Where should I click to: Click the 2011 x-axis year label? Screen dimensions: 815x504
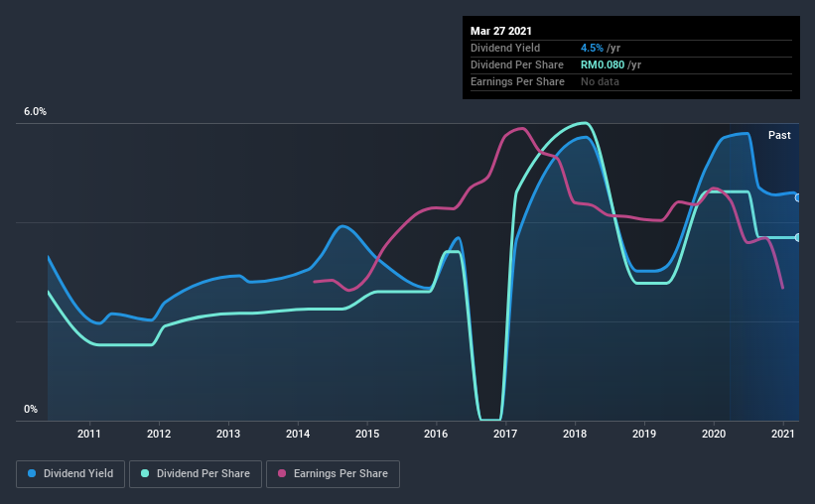89,434
